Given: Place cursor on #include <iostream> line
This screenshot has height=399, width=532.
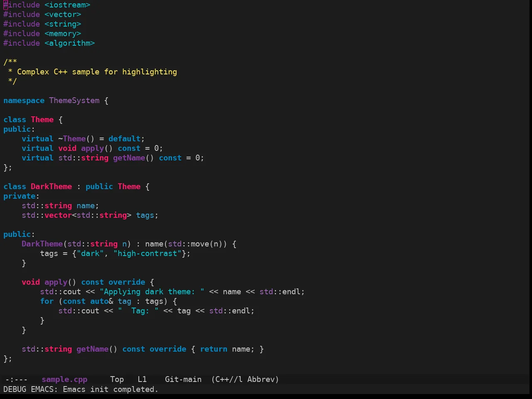Looking at the screenshot, I should click(x=47, y=5).
